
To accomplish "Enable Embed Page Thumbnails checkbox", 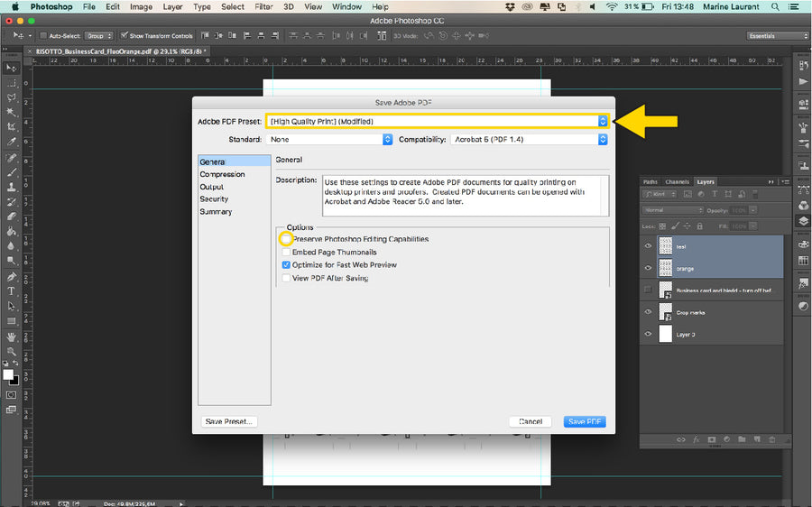I will tap(286, 252).
